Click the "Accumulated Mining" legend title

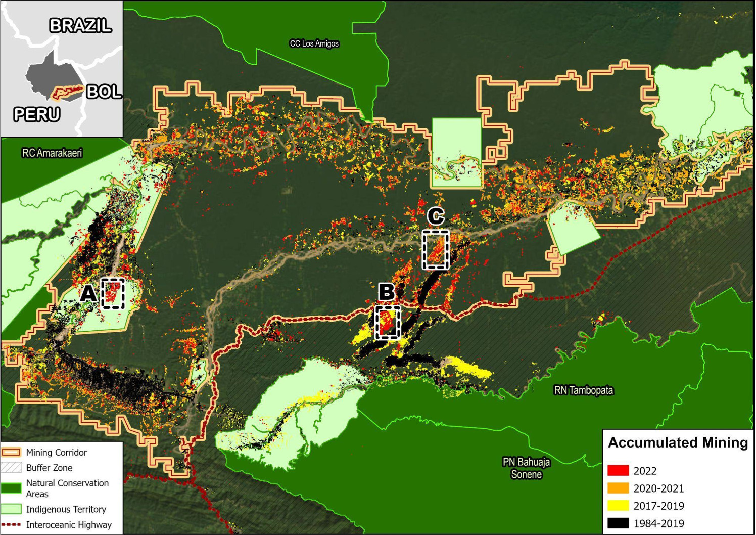678,443
